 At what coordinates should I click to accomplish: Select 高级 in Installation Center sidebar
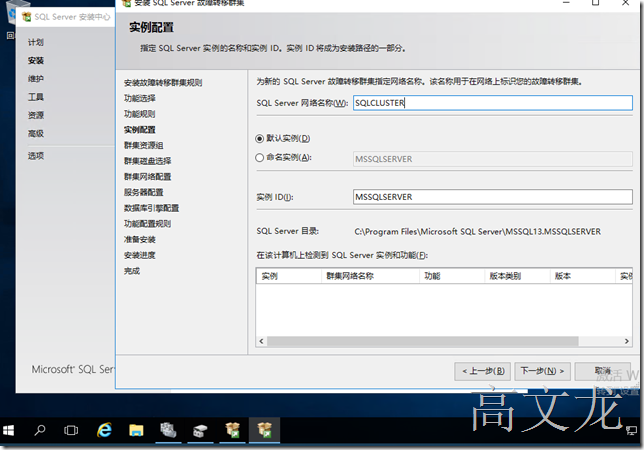(x=36, y=133)
